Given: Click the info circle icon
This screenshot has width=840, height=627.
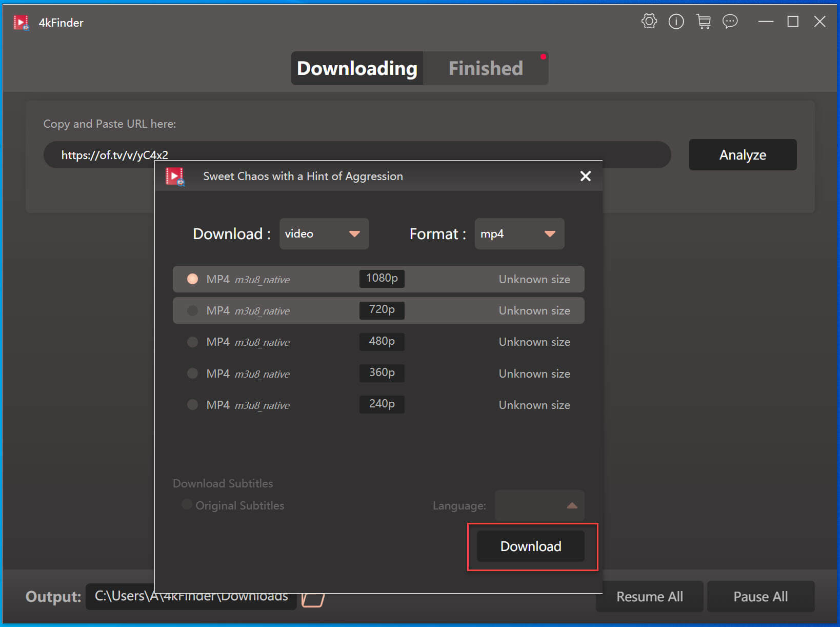Looking at the screenshot, I should pos(676,22).
